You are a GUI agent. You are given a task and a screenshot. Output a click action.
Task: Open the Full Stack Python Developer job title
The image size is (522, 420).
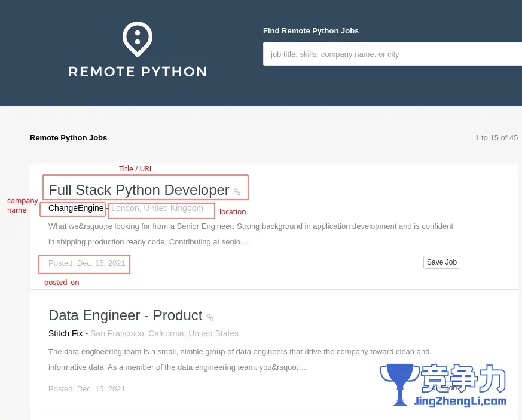[139, 190]
